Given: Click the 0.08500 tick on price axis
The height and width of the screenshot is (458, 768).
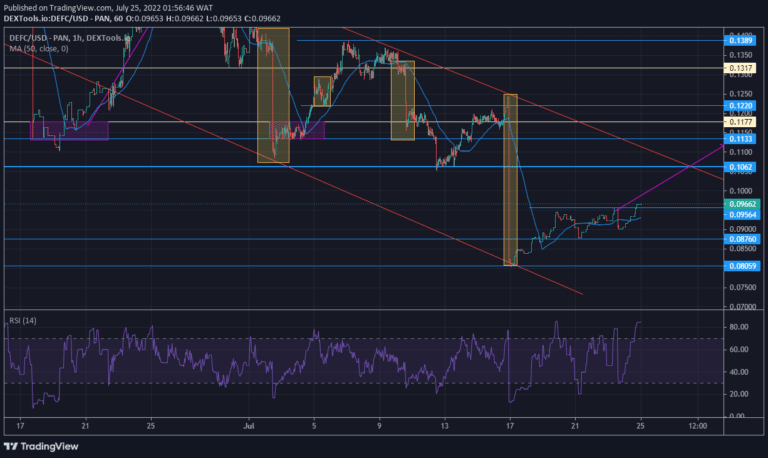Looking at the screenshot, I should [x=742, y=248].
